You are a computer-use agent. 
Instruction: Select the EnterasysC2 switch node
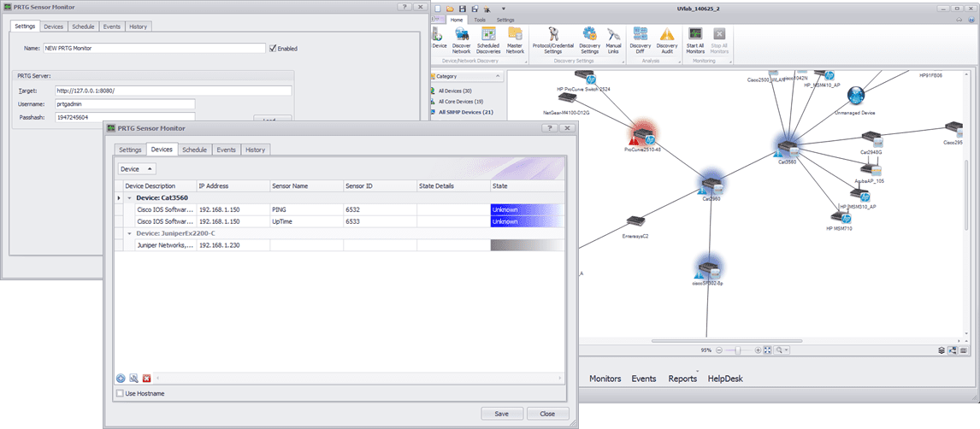coord(636,221)
